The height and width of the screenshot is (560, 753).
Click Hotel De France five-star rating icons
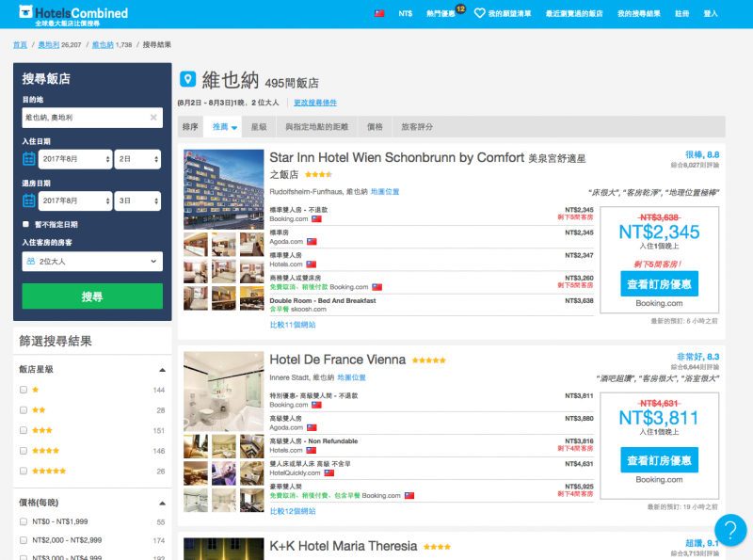[x=429, y=360]
